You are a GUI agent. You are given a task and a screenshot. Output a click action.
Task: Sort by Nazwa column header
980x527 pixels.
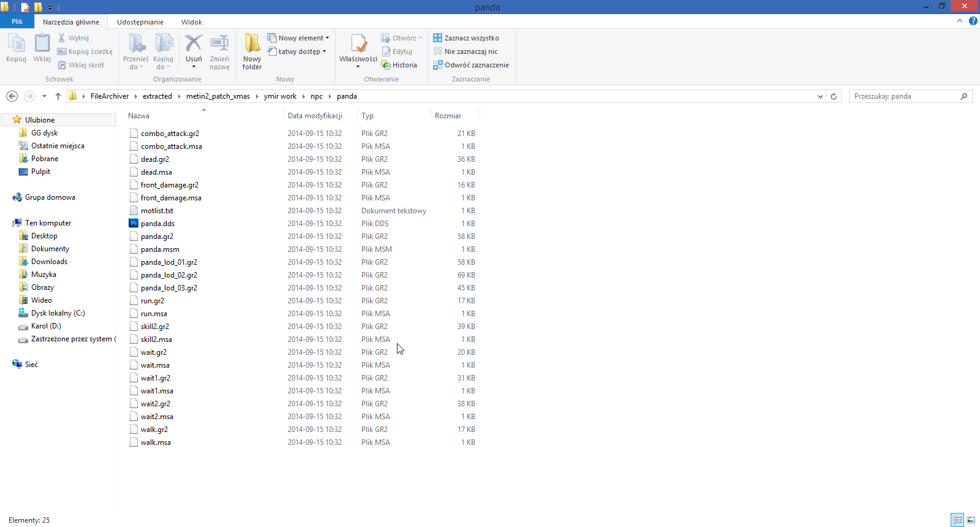[138, 116]
